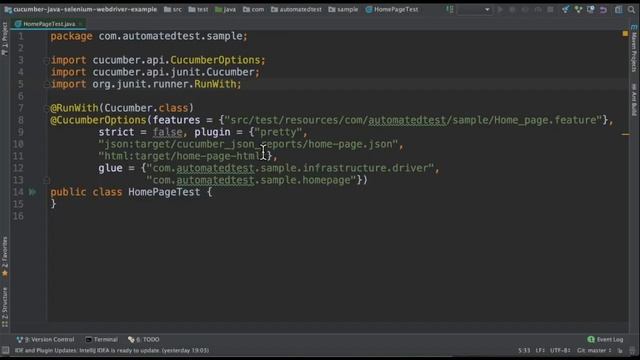This screenshot has height=360, width=640.
Task: Click the automatedtest folder breadcrumb
Action: 296,9
